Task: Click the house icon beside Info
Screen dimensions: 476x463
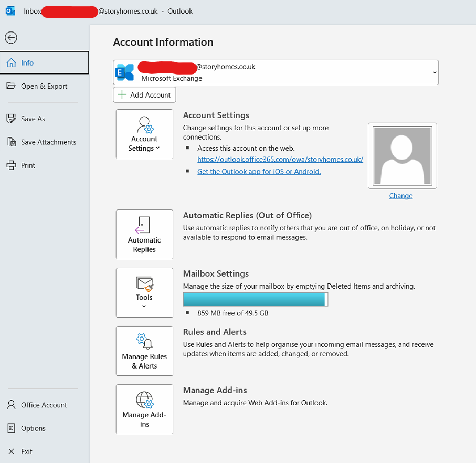Action: pyautogui.click(x=11, y=63)
